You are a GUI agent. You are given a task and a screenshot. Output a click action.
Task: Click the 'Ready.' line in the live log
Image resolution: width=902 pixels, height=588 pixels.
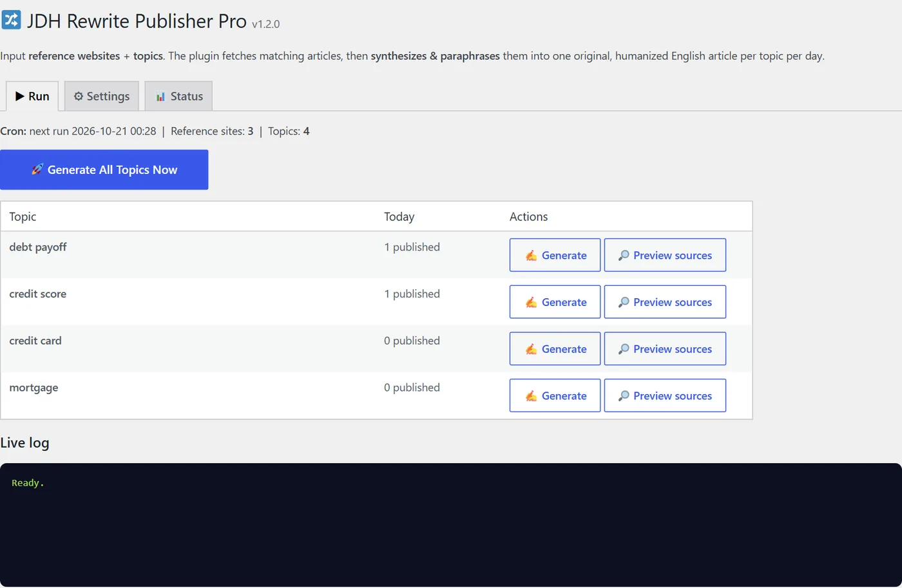(x=28, y=483)
